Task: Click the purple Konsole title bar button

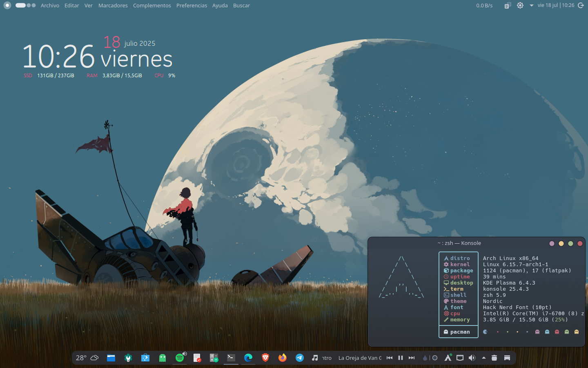Action: point(552,243)
